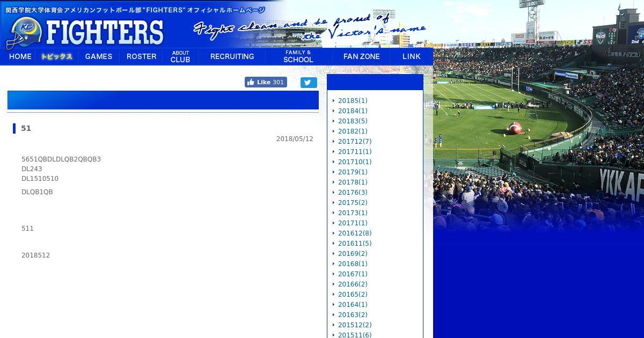Click the text 511 in article
This screenshot has height=338, width=644.
click(27, 229)
